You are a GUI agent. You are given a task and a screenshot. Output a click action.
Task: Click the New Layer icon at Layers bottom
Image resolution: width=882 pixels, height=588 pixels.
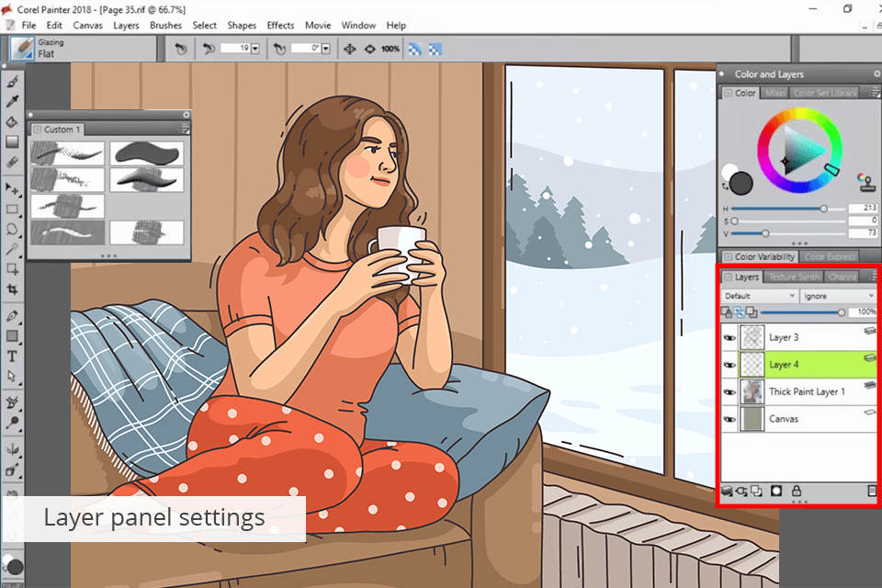[x=727, y=492]
